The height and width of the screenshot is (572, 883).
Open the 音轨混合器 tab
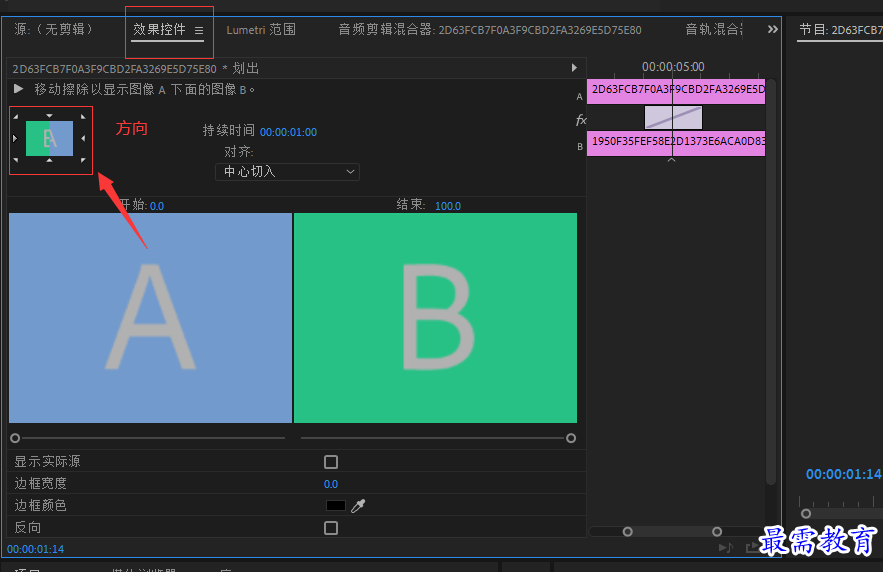pos(714,29)
